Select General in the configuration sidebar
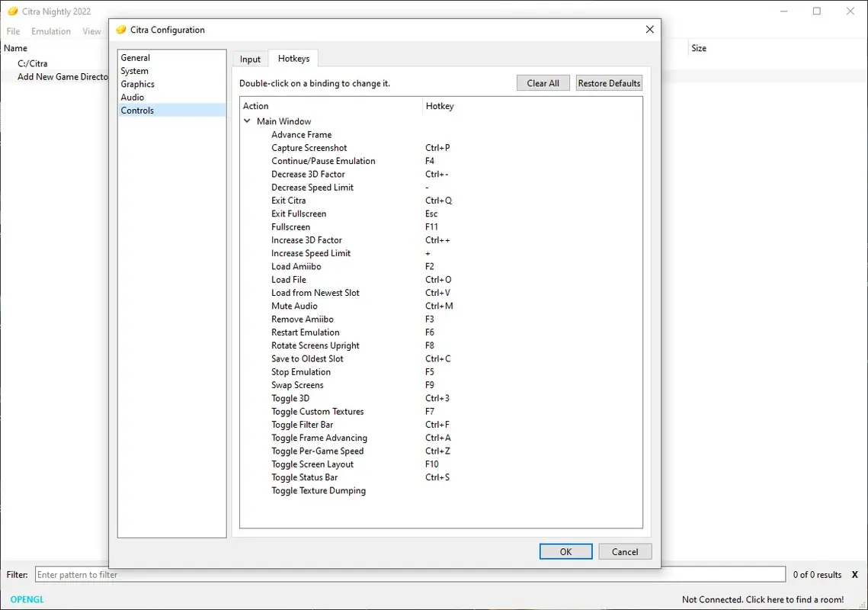 click(136, 57)
